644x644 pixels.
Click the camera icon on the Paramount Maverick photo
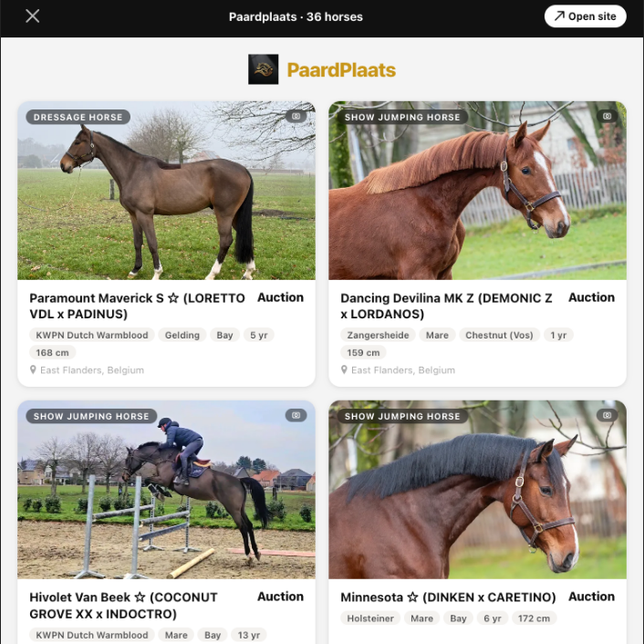296,117
